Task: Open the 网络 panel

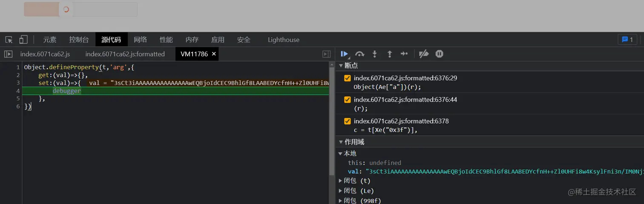Action: [x=141, y=40]
